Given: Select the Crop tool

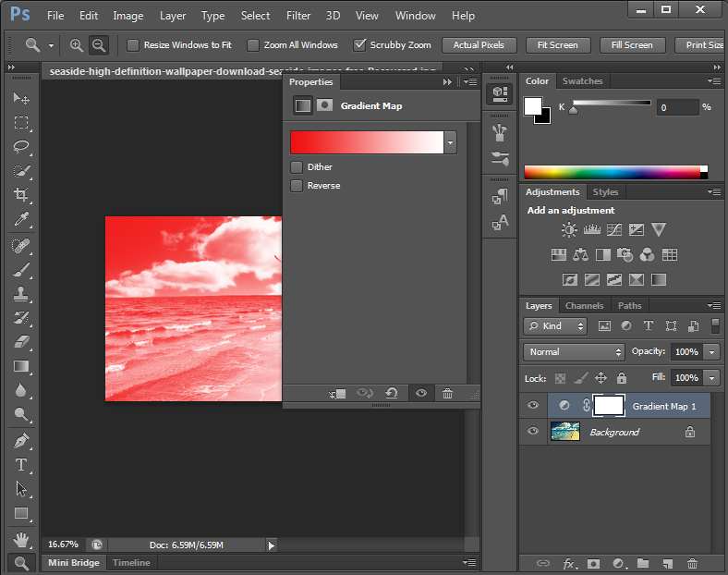Looking at the screenshot, I should [x=20, y=195].
